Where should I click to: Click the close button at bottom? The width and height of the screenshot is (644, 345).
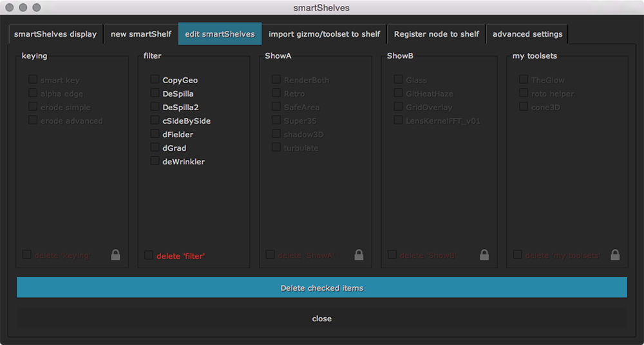pyautogui.click(x=321, y=319)
